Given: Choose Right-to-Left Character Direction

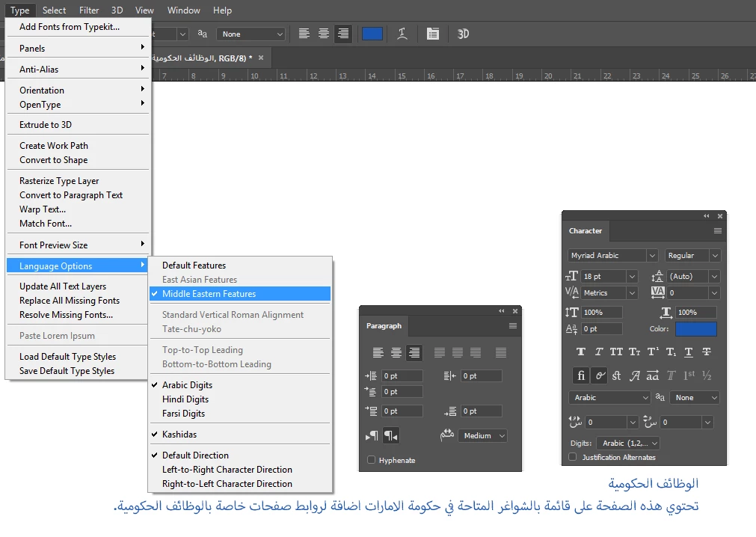Looking at the screenshot, I should [x=239, y=483].
